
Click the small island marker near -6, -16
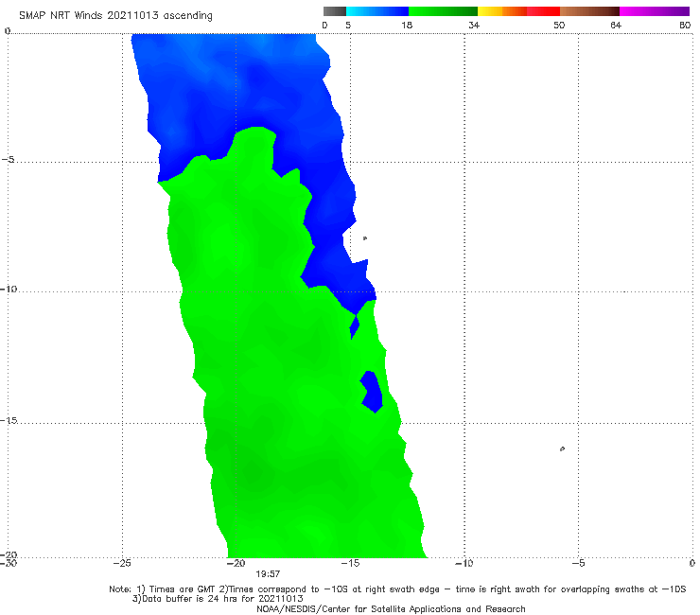(562, 448)
